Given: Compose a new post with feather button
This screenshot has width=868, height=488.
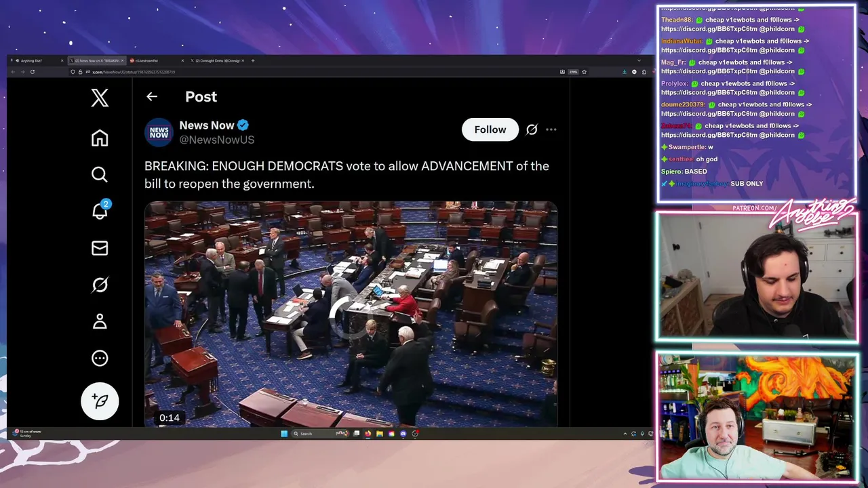Looking at the screenshot, I should pyautogui.click(x=100, y=401).
